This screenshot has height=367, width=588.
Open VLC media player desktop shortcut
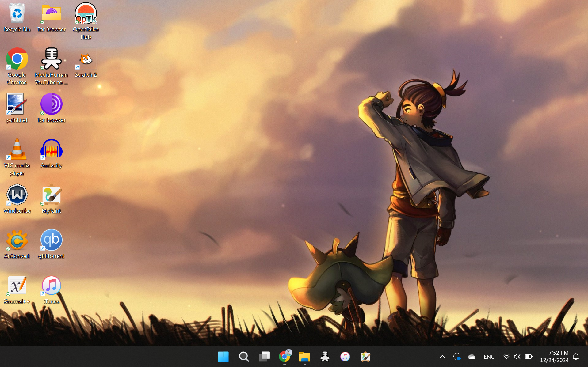click(17, 157)
